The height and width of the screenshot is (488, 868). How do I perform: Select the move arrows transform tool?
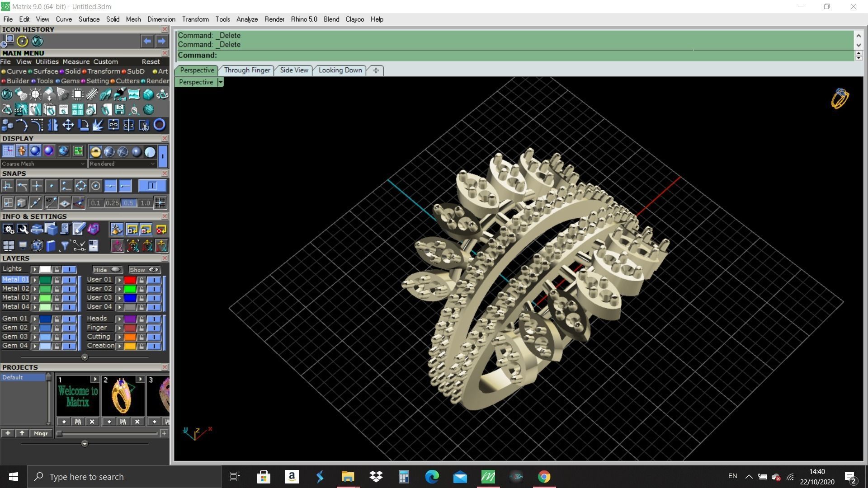pos(68,125)
